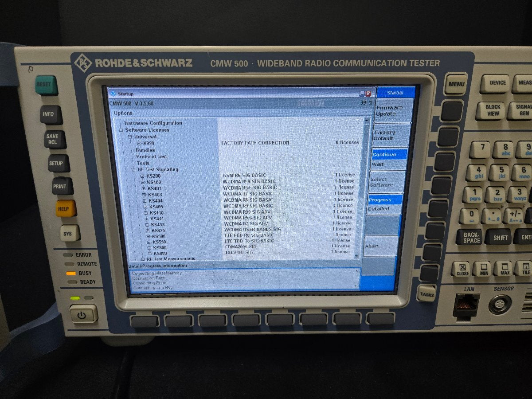Push the CLOSE window key
The height and width of the screenshot is (399, 532).
pos(462,269)
